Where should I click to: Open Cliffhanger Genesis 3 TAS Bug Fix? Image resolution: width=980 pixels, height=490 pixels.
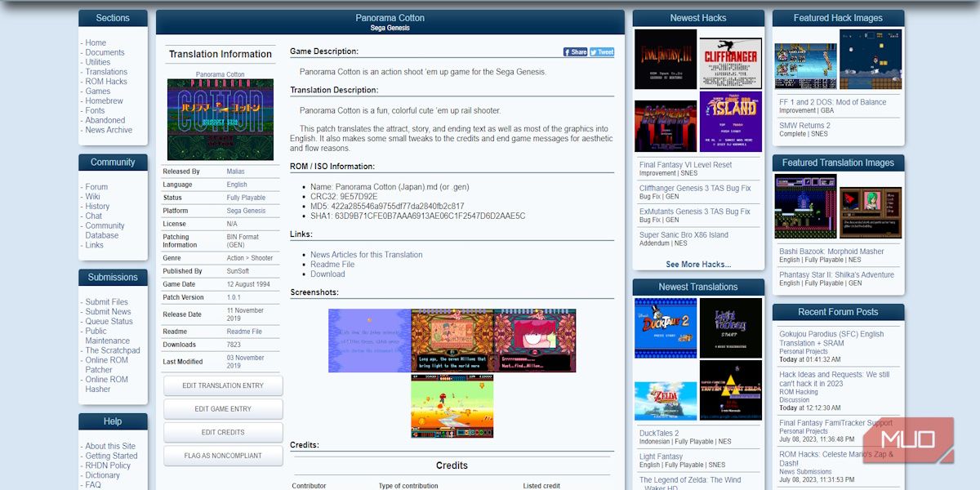click(695, 188)
